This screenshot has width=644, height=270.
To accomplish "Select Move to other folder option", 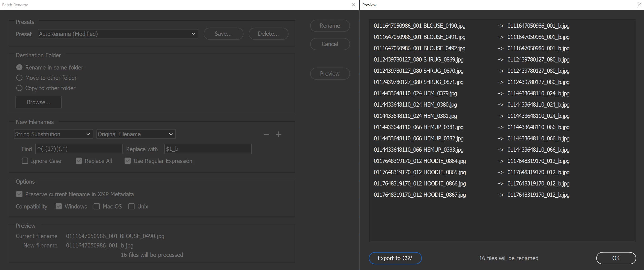I will click(x=19, y=78).
